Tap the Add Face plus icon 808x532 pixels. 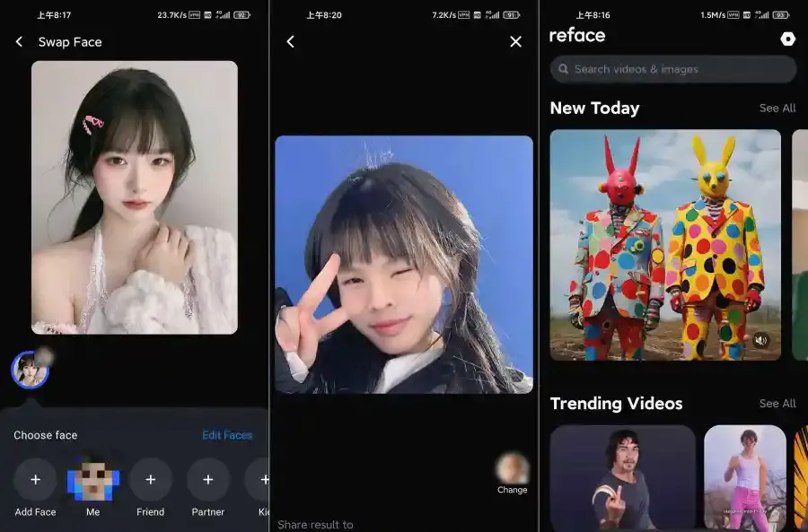coord(35,480)
